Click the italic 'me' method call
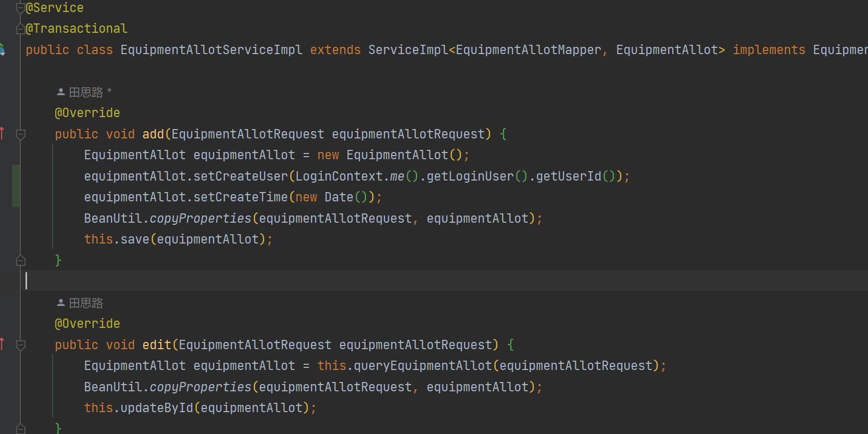 (397, 176)
